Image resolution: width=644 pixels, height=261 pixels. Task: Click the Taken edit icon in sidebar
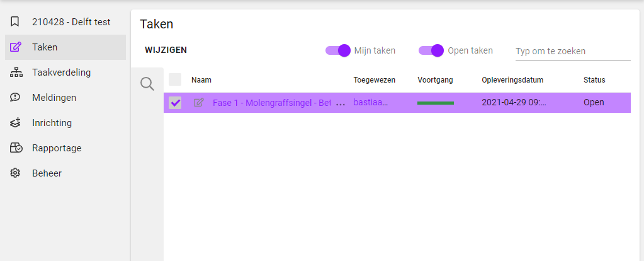(x=16, y=47)
